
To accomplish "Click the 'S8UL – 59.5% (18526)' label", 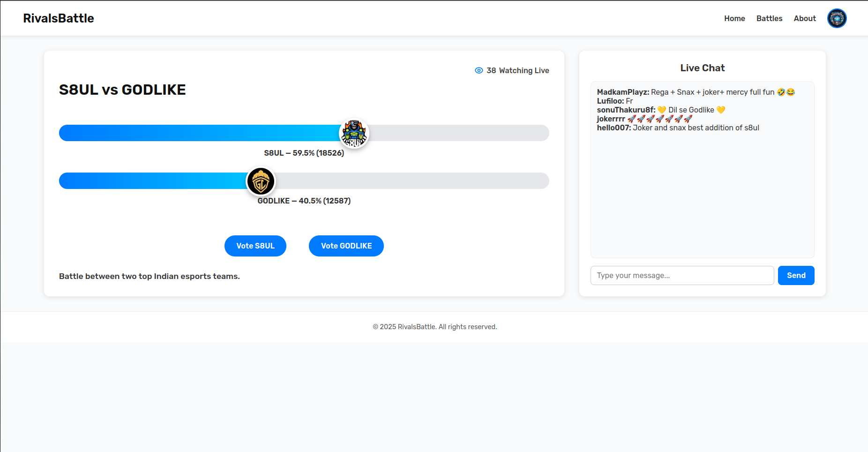I will (304, 153).
